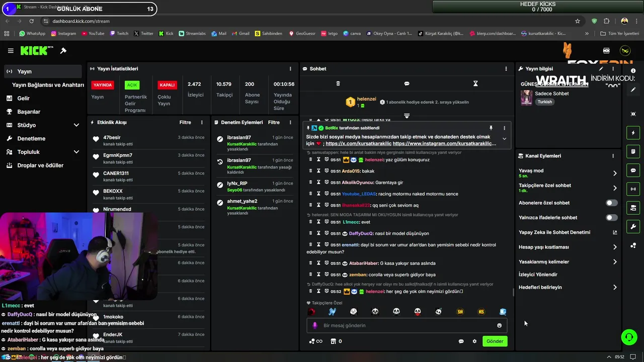Click the Gönder send button
The image size is (644, 362).
[495, 341]
